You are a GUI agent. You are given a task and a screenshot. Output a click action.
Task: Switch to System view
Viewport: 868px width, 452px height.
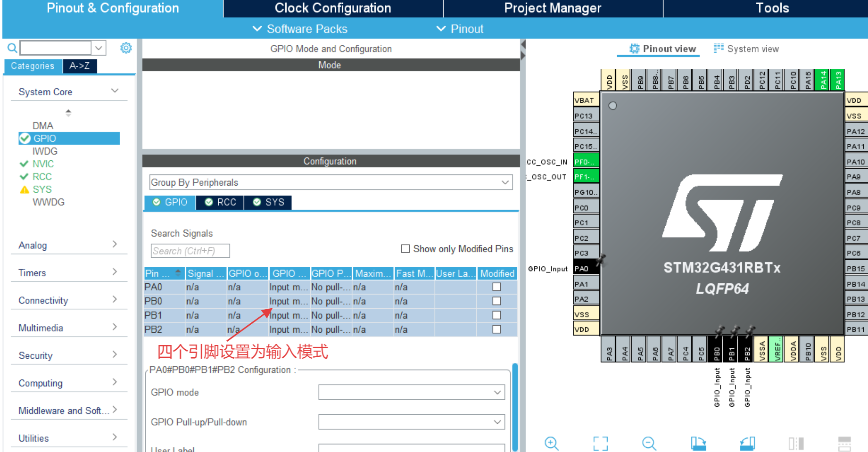click(746, 49)
